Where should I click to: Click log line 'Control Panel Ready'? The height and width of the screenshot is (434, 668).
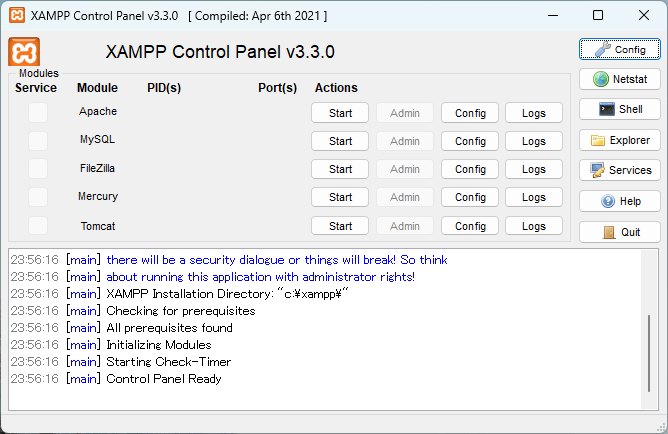164,379
